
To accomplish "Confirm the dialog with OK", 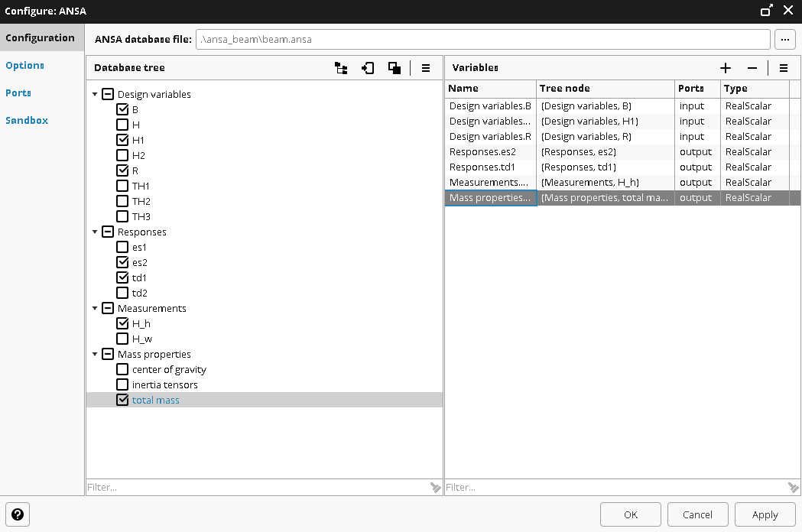I will pyautogui.click(x=631, y=514).
